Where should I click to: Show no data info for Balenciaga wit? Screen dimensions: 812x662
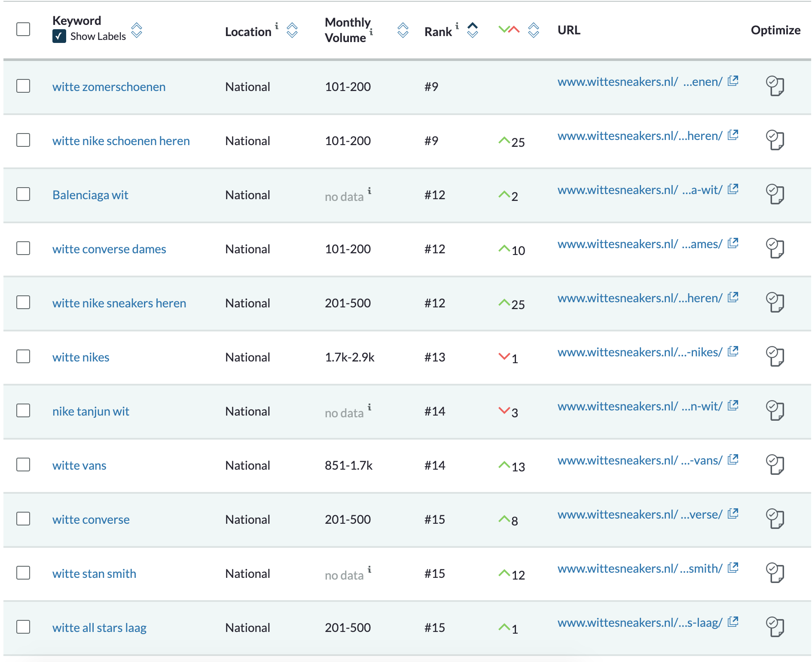coord(369,191)
